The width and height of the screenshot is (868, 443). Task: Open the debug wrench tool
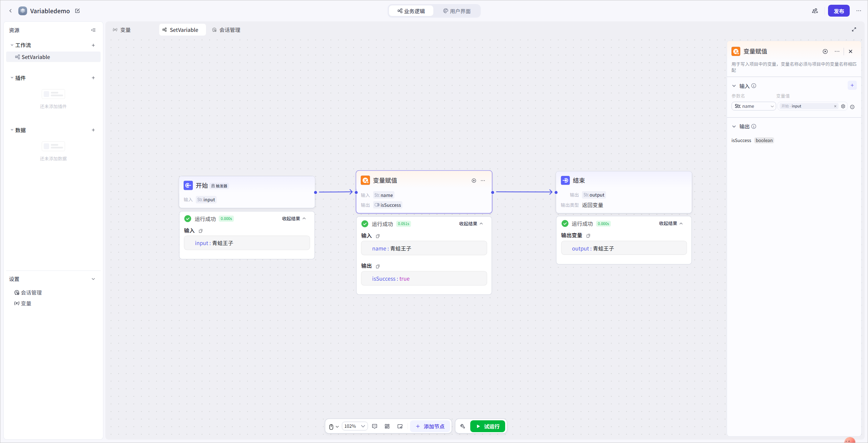[x=462, y=426]
